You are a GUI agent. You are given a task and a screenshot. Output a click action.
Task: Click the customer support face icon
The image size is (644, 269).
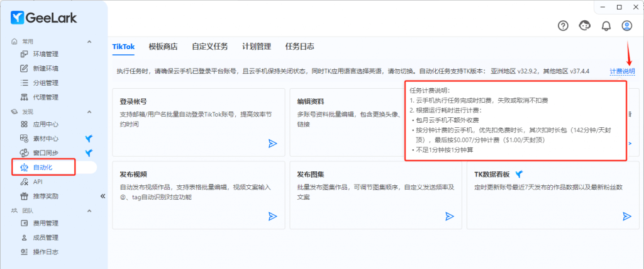[585, 26]
